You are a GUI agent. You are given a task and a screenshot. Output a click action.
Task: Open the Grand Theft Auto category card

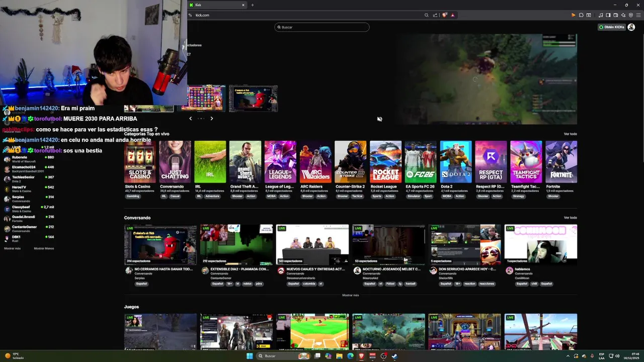tap(245, 162)
